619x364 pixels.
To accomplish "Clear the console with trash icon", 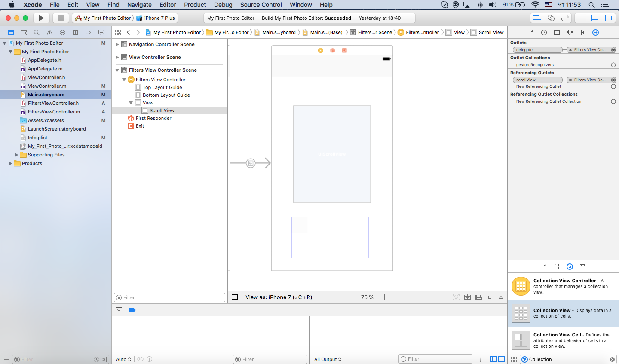I will click(x=482, y=359).
